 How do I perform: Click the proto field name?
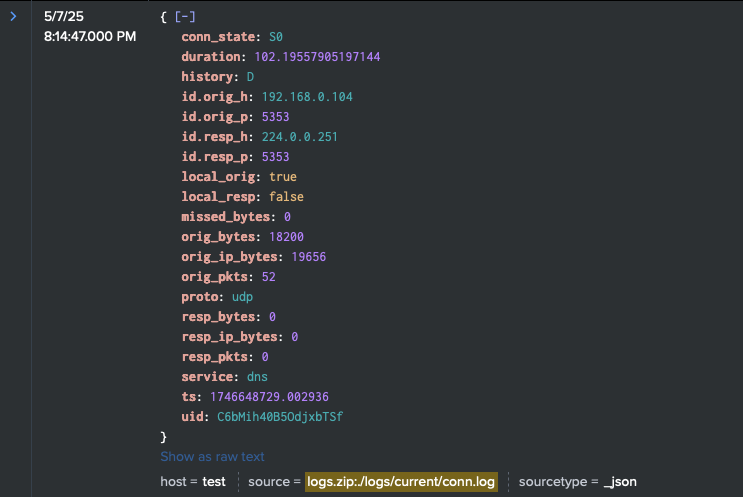coord(200,297)
